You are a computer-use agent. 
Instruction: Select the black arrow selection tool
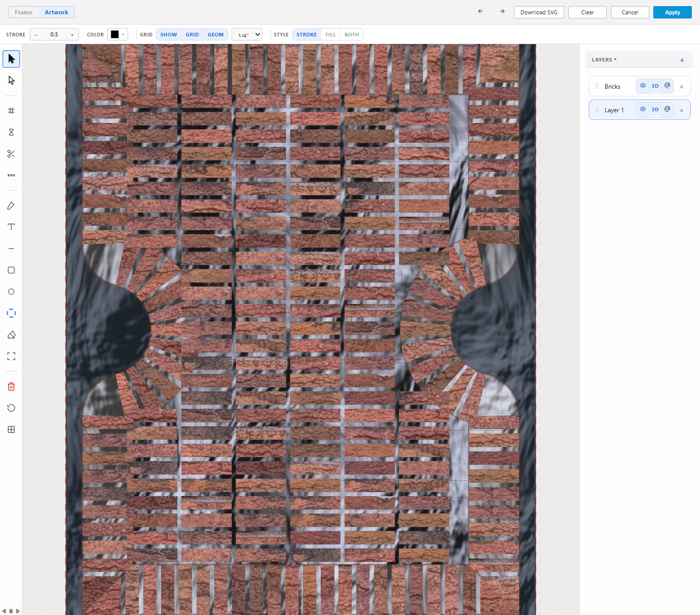[11, 59]
